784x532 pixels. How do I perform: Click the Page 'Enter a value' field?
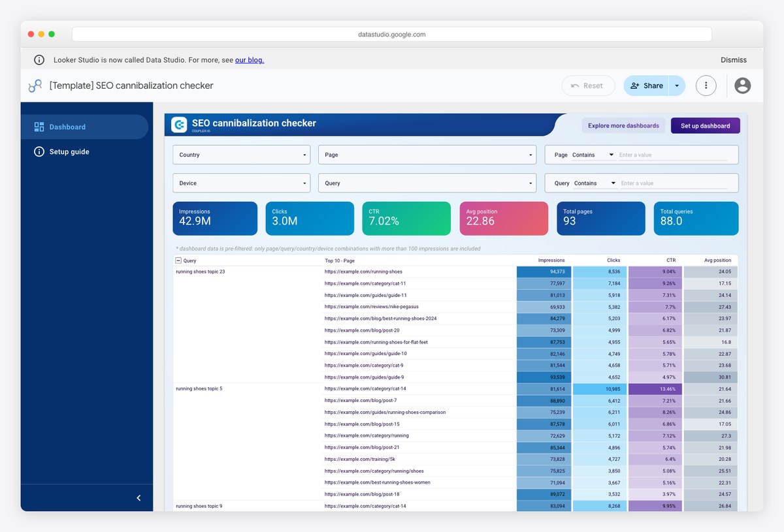673,155
